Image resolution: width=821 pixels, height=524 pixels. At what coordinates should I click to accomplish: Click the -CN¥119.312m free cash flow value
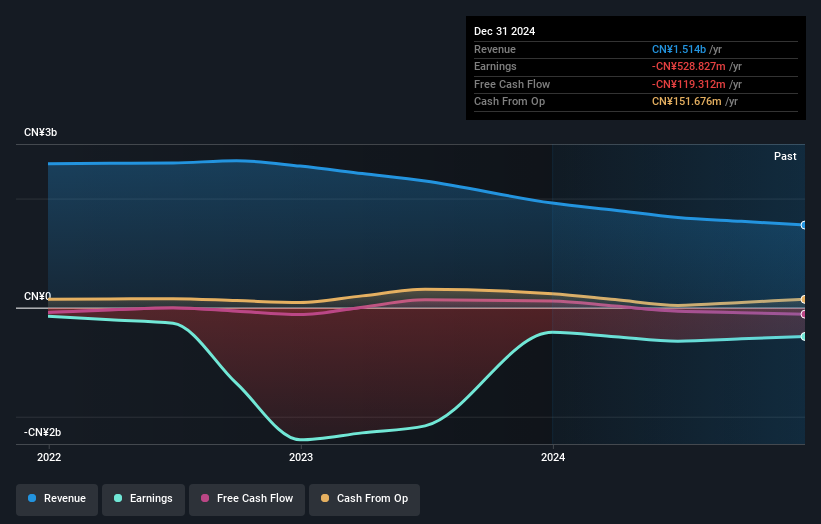tap(689, 84)
